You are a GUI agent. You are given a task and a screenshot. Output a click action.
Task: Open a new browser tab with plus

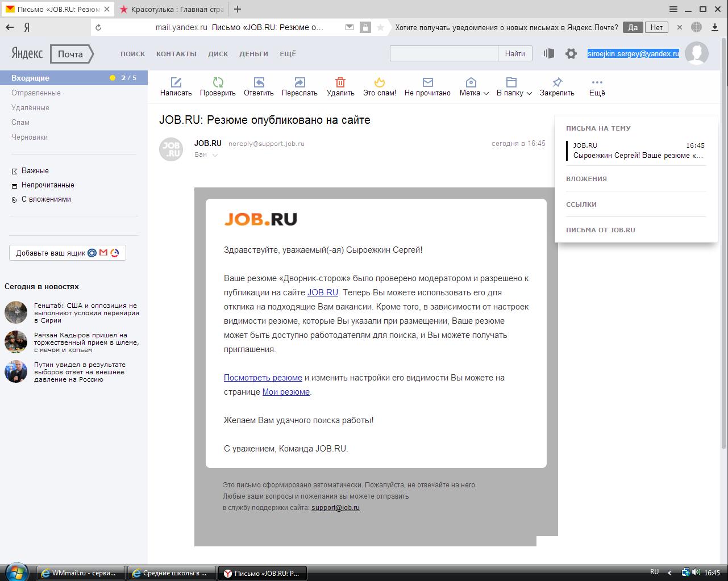(238, 9)
